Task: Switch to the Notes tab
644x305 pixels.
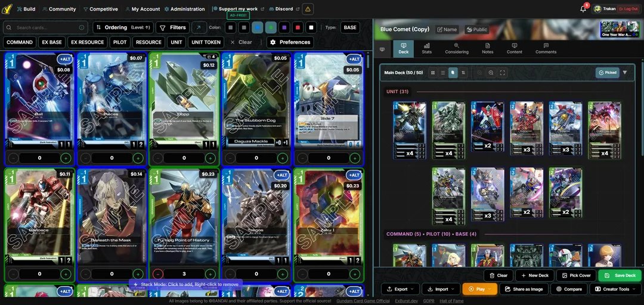Action: (488, 49)
